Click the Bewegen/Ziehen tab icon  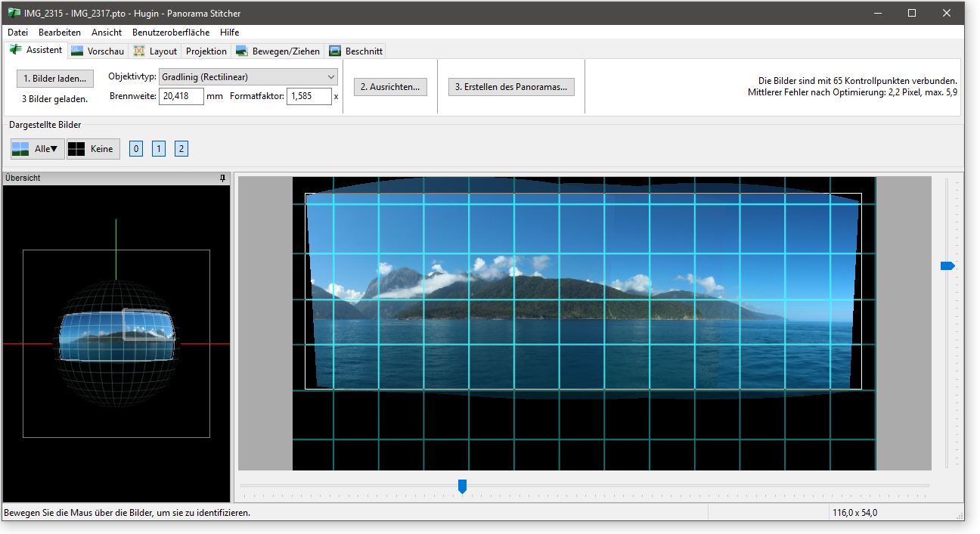click(242, 51)
